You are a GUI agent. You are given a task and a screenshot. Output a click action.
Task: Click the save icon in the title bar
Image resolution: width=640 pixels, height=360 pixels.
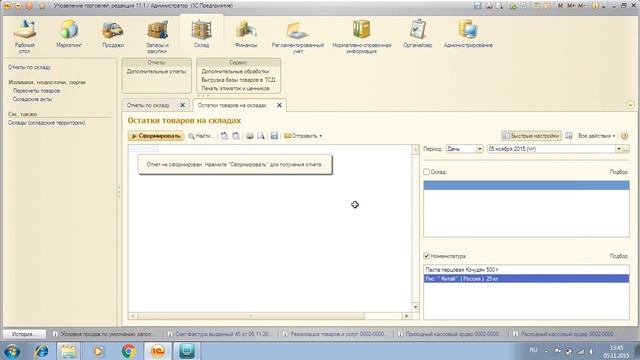(x=478, y=6)
